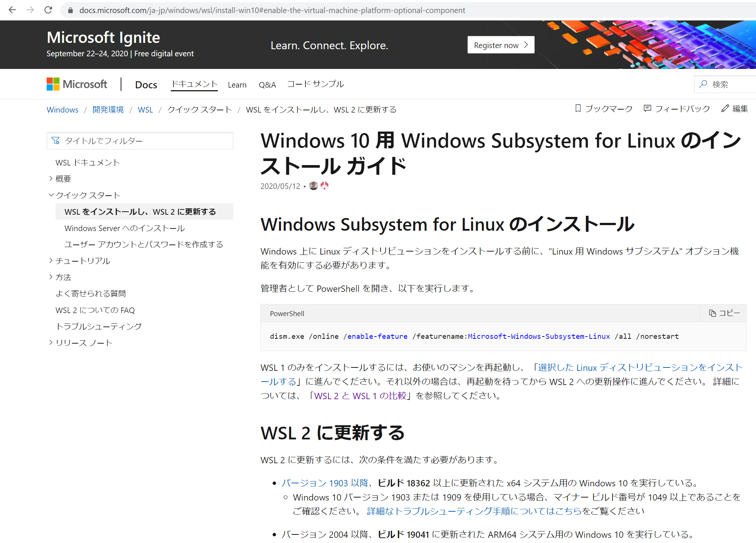Open トラブルシューティング in the sidebar
This screenshot has height=543, width=756.
tap(98, 326)
